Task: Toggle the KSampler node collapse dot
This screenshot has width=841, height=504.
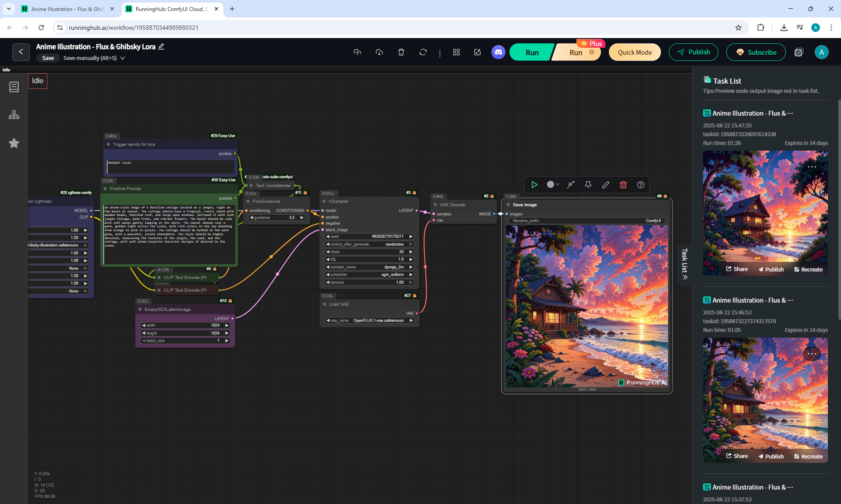Action: click(324, 201)
